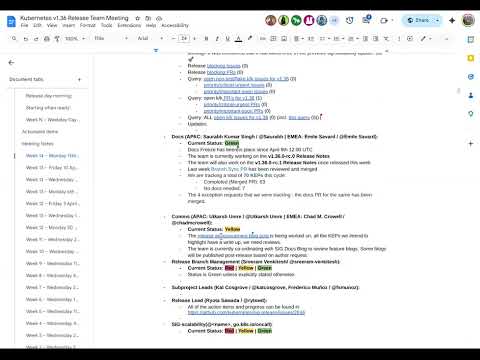Open version history clock icon

pyautogui.click(x=349, y=21)
